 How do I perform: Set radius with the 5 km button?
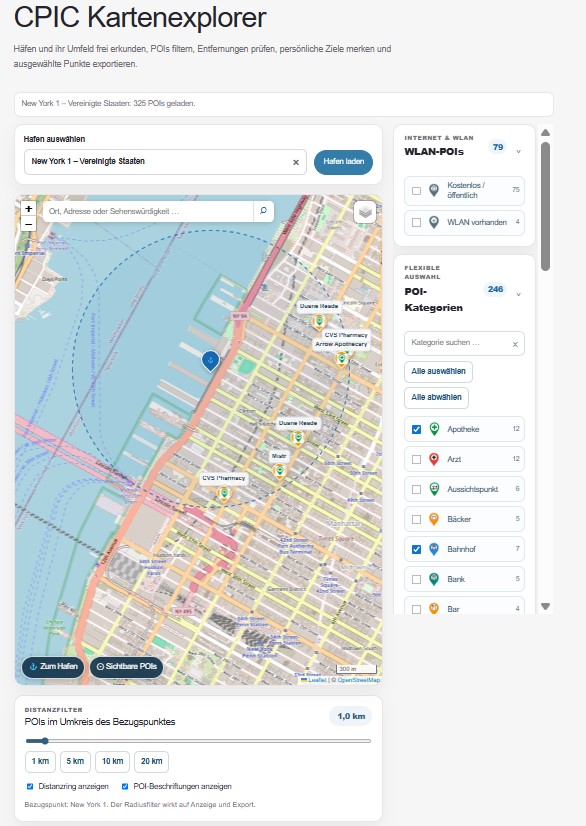tap(75, 761)
